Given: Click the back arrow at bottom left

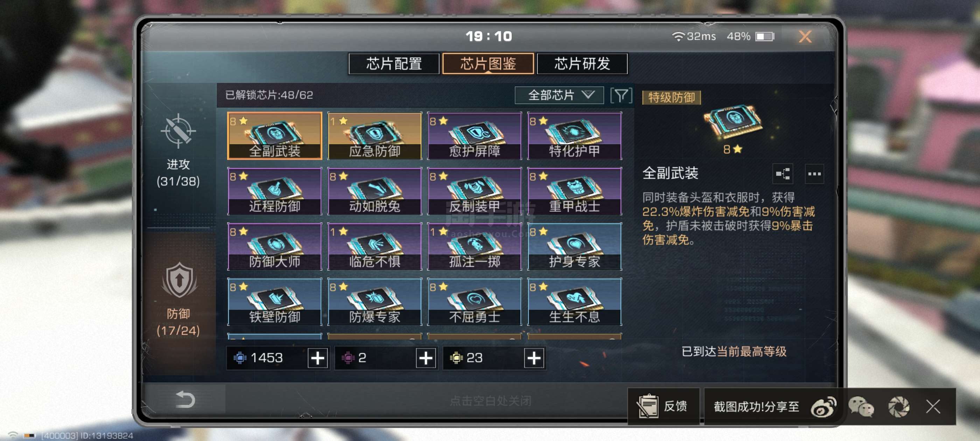Looking at the screenshot, I should [x=185, y=400].
